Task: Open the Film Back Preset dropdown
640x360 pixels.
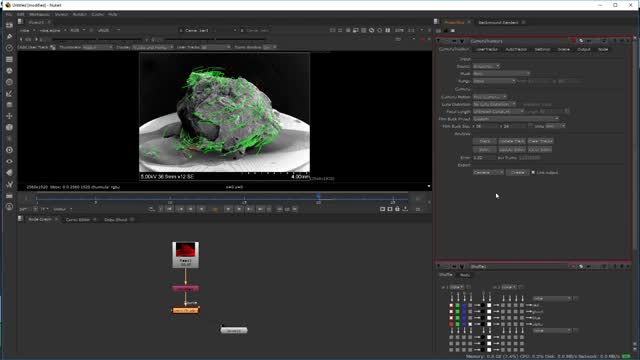Action: [x=516, y=119]
